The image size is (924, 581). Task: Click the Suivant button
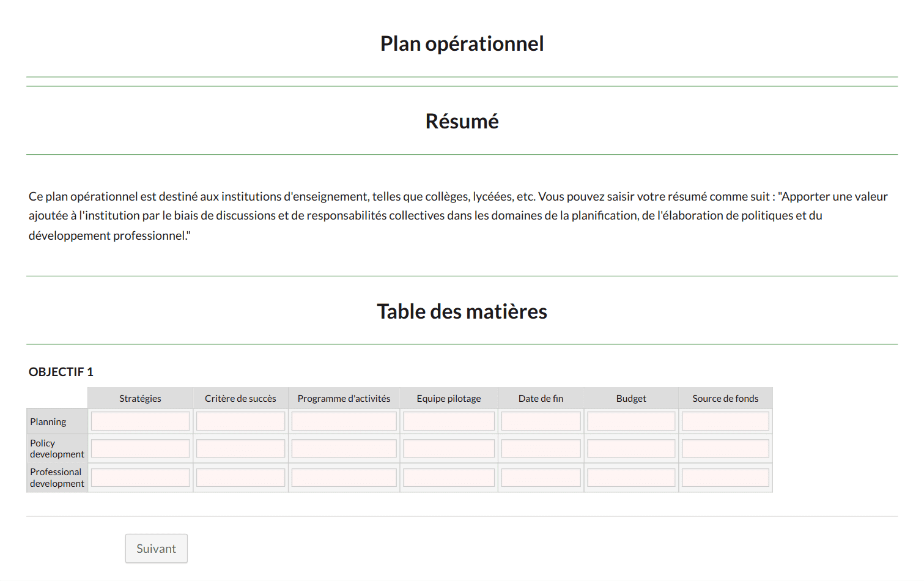pyautogui.click(x=156, y=549)
